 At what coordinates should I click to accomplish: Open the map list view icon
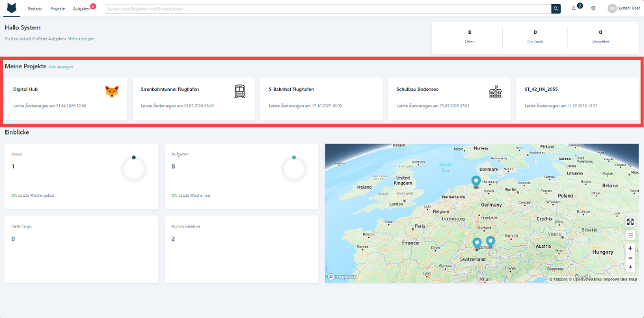click(630, 235)
